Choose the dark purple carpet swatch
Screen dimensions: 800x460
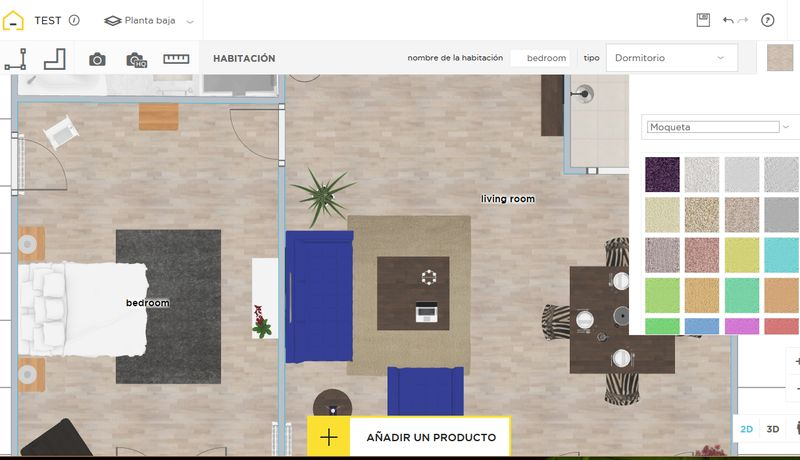coord(662,174)
